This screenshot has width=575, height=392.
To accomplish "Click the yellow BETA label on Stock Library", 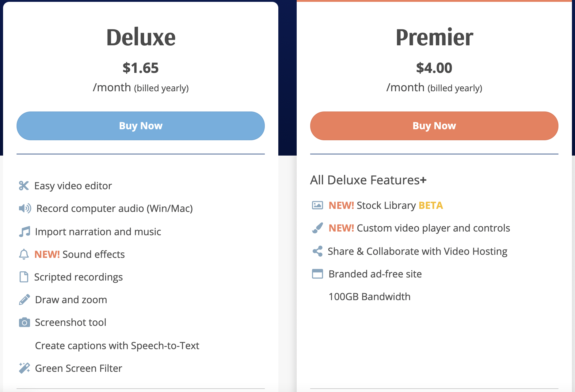I will 430,205.
